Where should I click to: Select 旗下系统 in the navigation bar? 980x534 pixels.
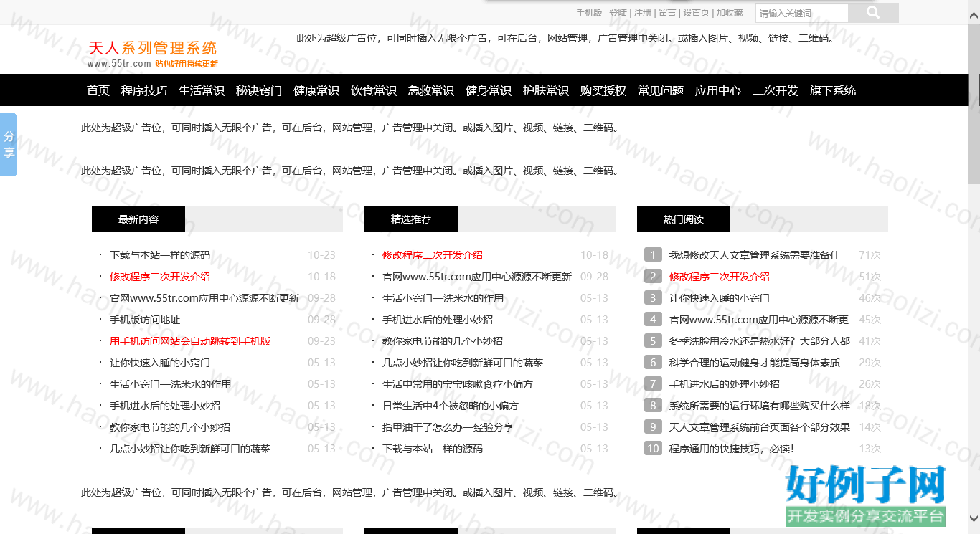pyautogui.click(x=833, y=90)
